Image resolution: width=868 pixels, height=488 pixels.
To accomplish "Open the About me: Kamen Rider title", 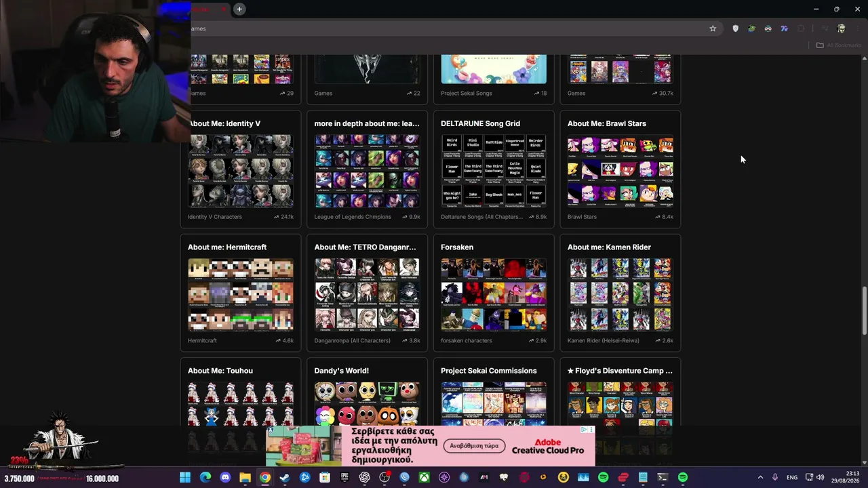I will (609, 247).
